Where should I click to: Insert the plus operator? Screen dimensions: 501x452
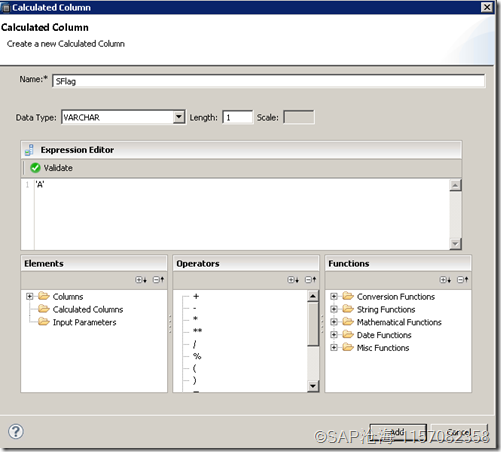(x=196, y=296)
